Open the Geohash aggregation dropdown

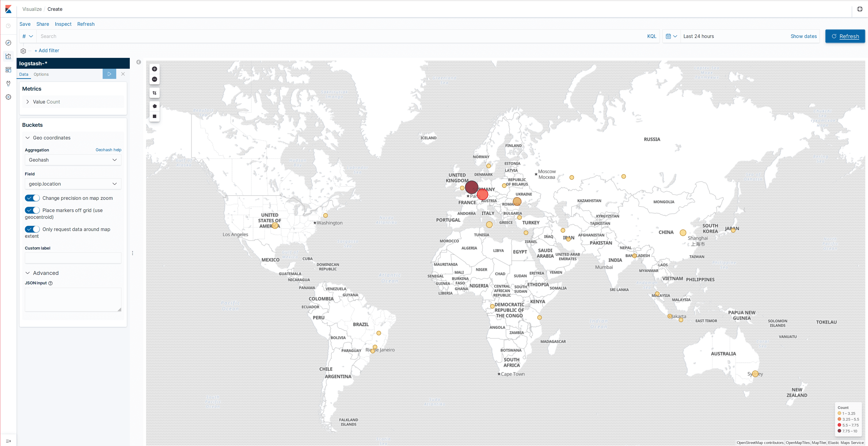[73, 160]
